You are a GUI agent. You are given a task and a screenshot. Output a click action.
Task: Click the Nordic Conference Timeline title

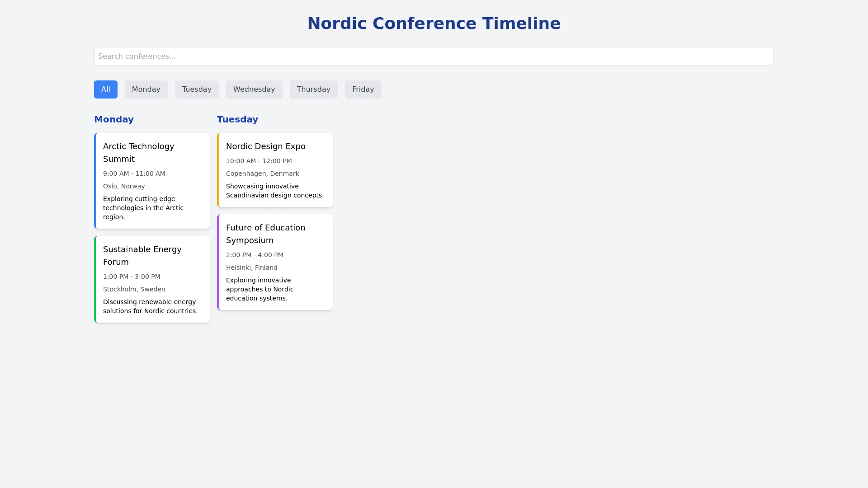click(434, 23)
